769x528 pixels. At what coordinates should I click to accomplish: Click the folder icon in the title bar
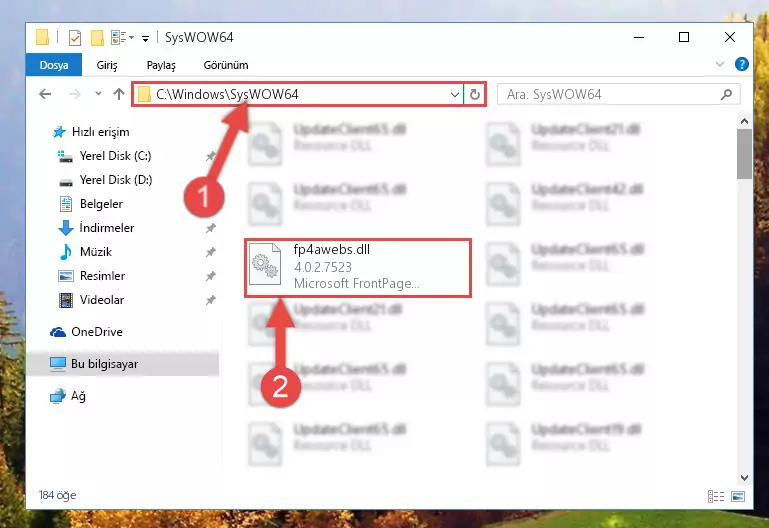pyautogui.click(x=42, y=37)
